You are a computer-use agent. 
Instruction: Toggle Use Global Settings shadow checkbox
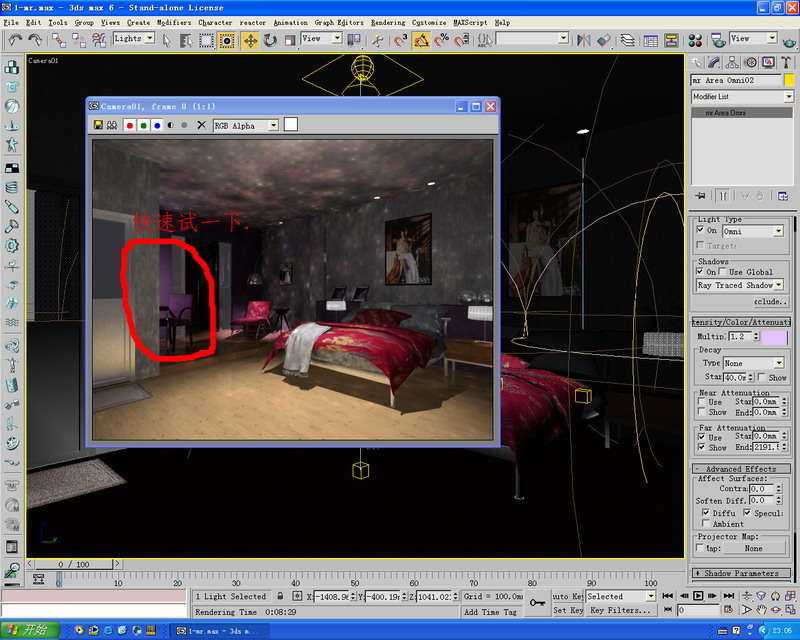(722, 271)
